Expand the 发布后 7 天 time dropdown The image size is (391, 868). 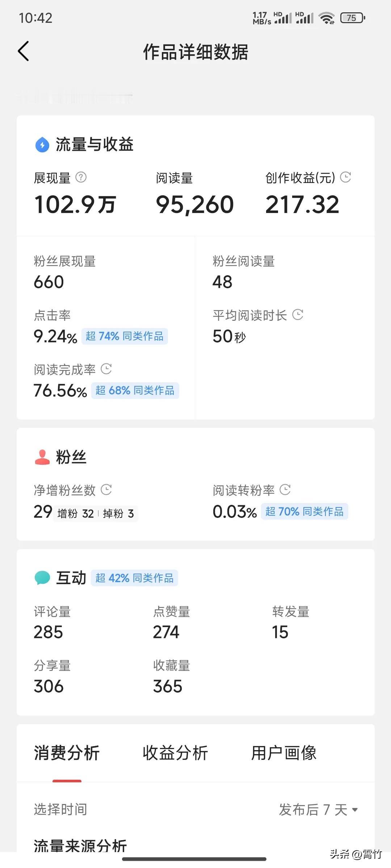click(x=318, y=809)
